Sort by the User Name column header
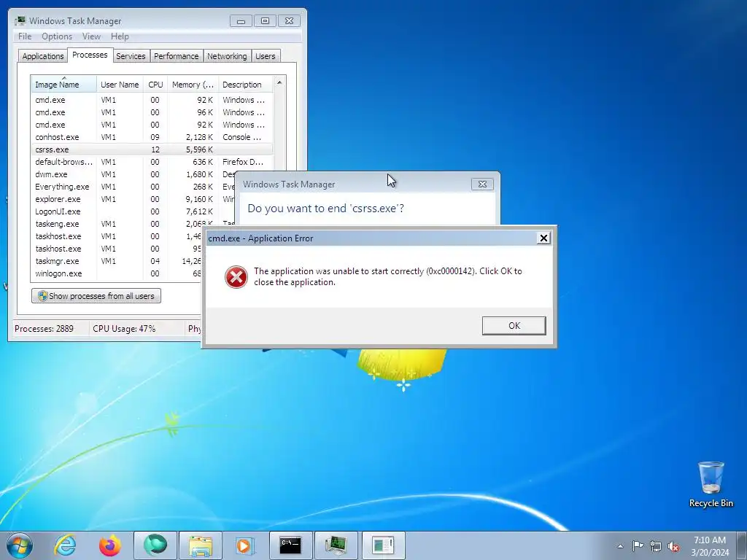747x560 pixels. click(120, 85)
